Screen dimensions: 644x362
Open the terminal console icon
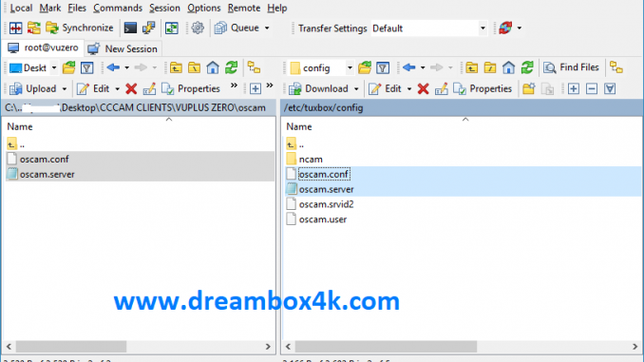130,28
